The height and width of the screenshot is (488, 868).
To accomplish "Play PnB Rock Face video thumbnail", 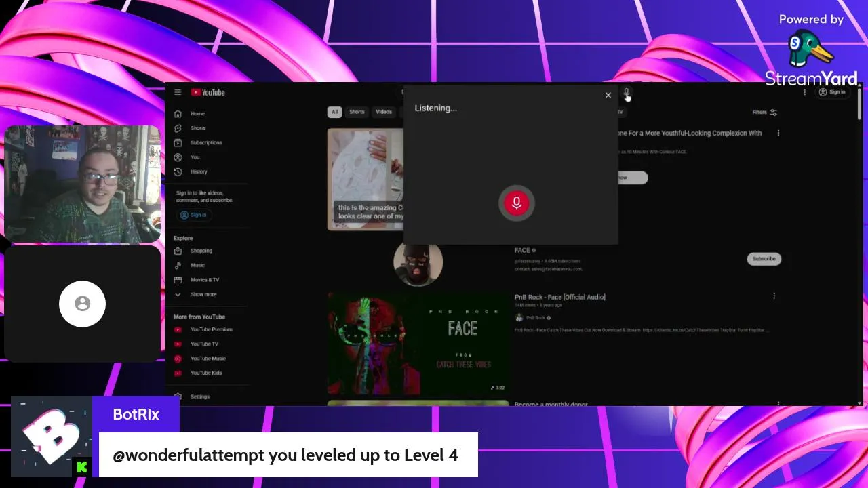I will tap(418, 343).
